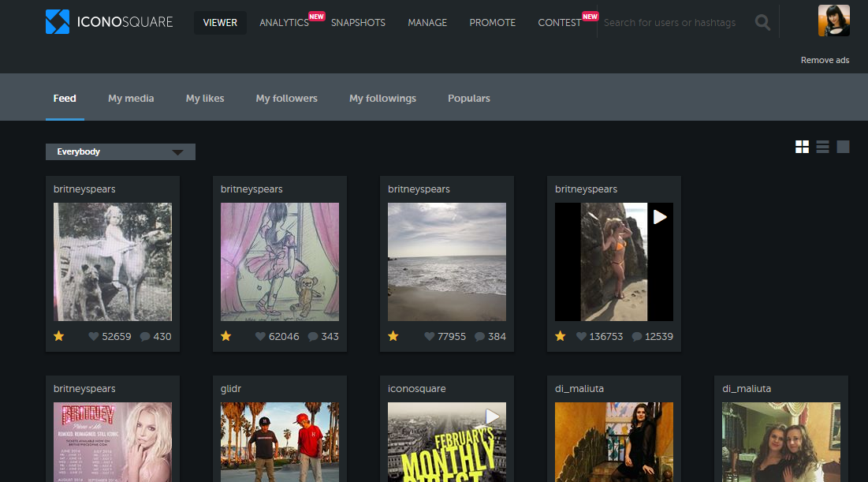The height and width of the screenshot is (482, 868).
Task: Open the glidr username link
Action: tap(233, 389)
